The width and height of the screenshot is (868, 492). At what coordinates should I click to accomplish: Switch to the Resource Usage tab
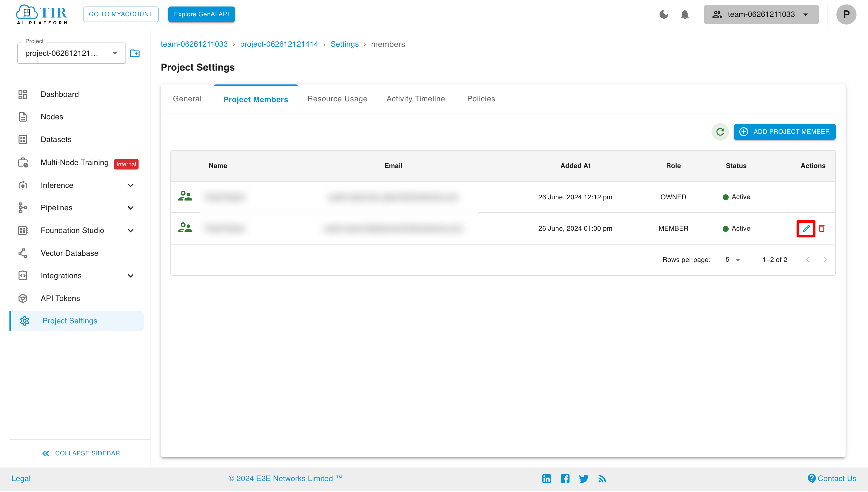337,99
